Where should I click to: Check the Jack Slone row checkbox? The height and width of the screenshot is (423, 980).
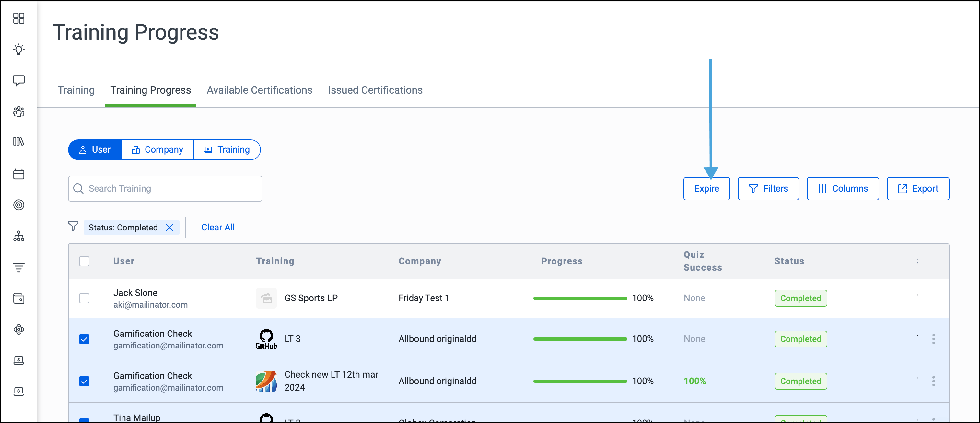coord(84,298)
